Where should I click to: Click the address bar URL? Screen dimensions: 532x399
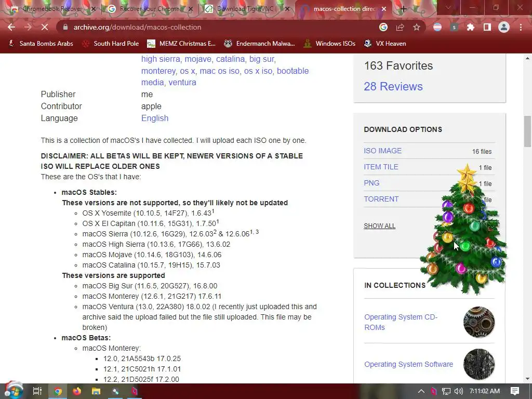[137, 27]
